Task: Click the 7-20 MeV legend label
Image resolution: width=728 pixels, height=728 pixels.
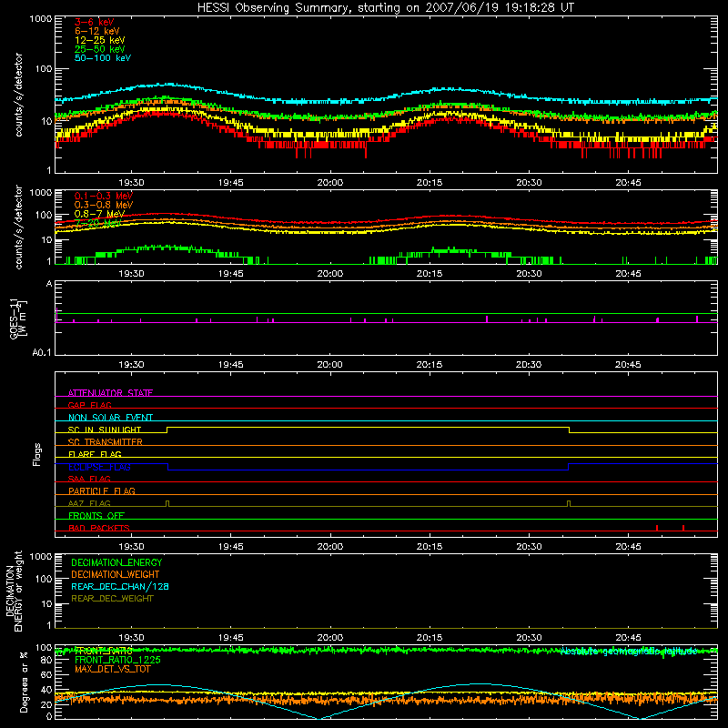Action: [x=98, y=223]
